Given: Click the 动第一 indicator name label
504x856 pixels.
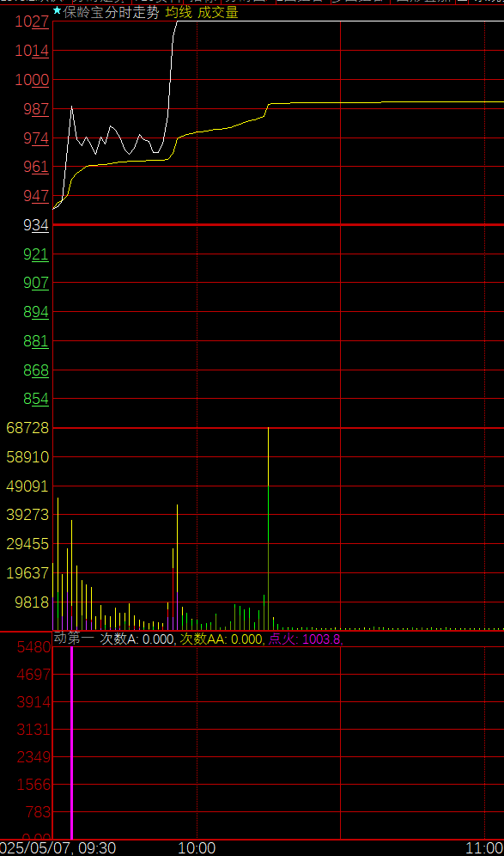Looking at the screenshot, I should [x=74, y=639].
